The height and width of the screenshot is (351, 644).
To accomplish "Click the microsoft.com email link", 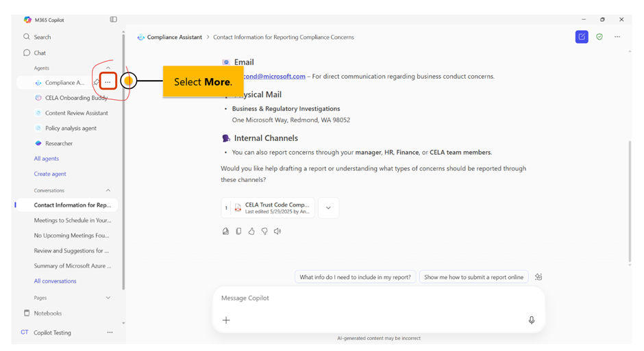I will [275, 76].
